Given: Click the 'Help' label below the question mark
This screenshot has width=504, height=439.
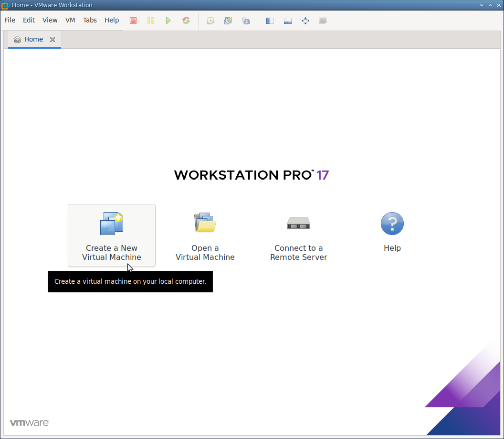Looking at the screenshot, I should pos(392,248).
